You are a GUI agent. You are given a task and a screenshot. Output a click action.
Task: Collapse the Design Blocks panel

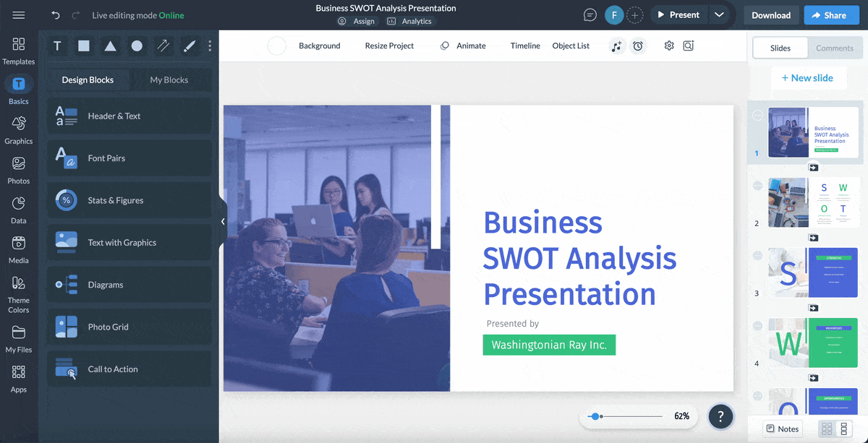(223, 221)
